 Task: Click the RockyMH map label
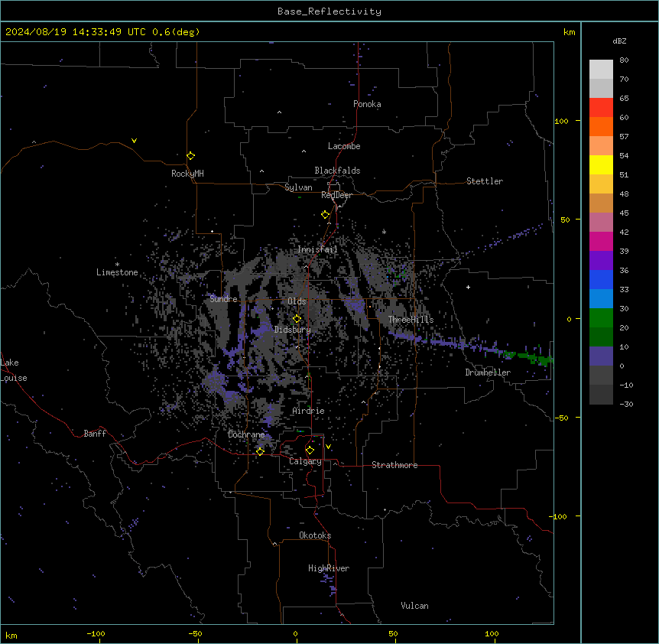tap(187, 174)
